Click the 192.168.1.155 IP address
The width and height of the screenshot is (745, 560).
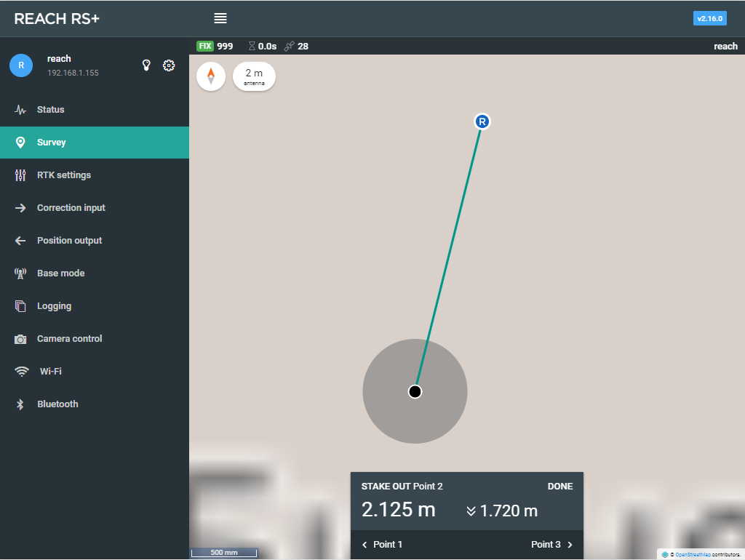coord(73,73)
